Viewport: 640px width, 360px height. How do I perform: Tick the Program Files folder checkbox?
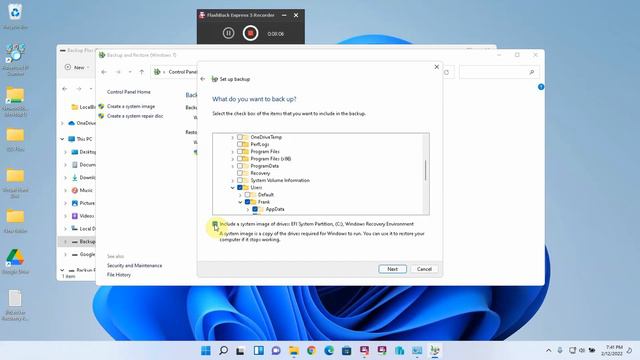pyautogui.click(x=240, y=151)
